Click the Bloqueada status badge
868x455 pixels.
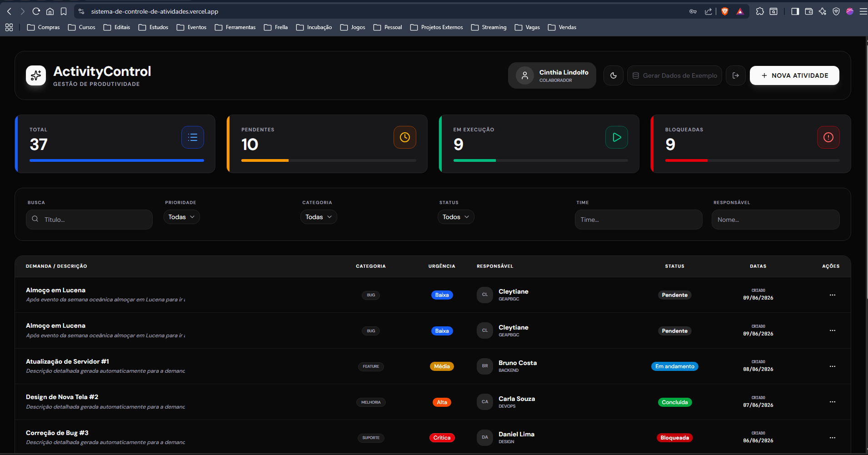coord(674,438)
